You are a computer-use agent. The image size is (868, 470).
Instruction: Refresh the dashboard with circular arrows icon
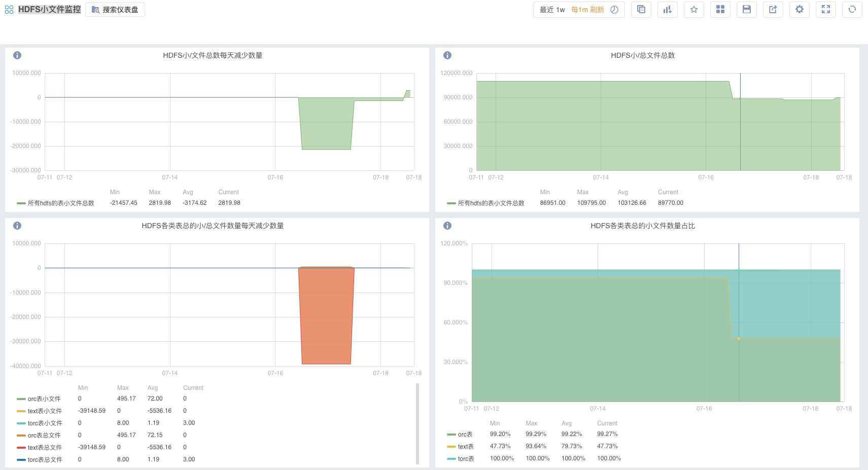[852, 10]
